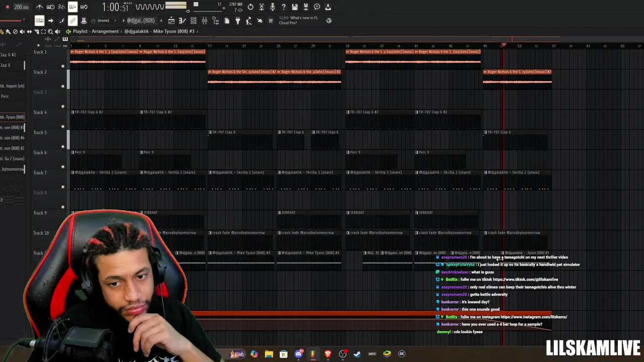
Task: Click the @djgalaktik - Mike Tyson {808} #3 breadcrumb
Action: pyautogui.click(x=159, y=31)
